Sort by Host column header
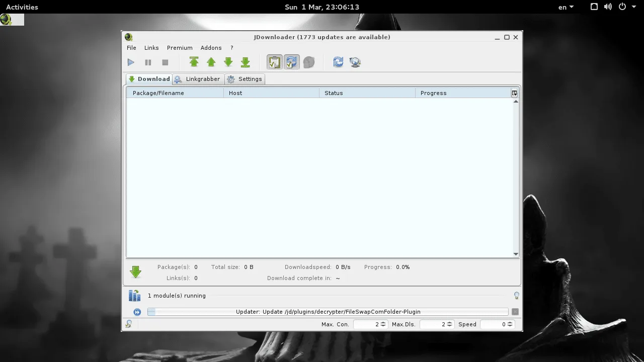The width and height of the screenshot is (644, 362). pos(272,93)
